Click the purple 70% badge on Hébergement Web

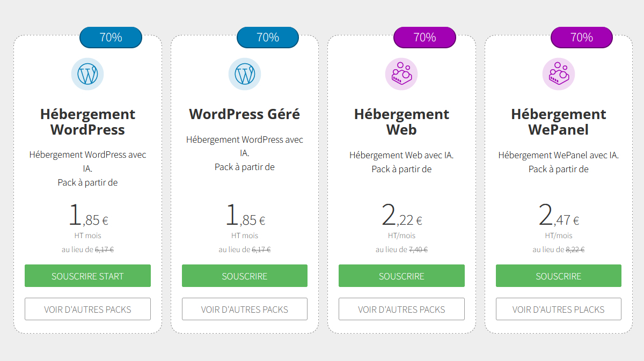click(425, 38)
